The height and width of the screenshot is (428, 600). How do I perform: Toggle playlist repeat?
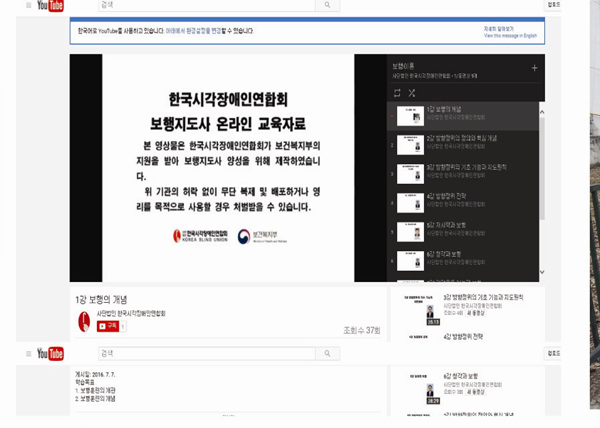point(397,93)
